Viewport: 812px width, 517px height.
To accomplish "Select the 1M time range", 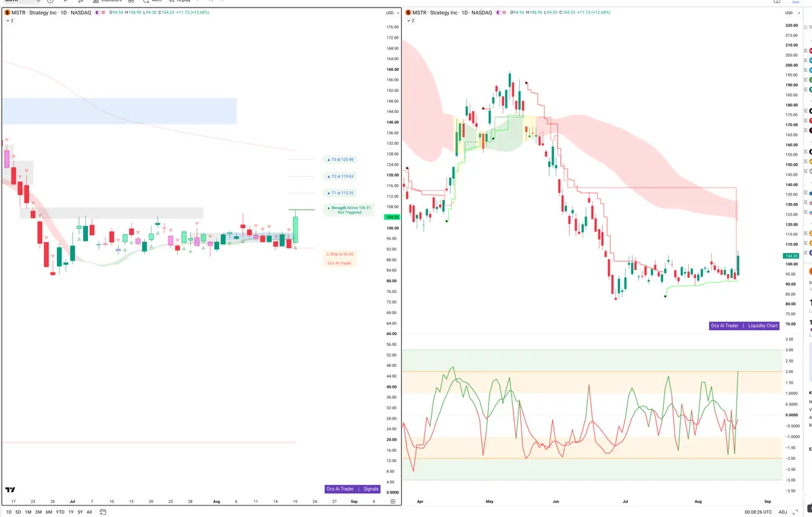I will (28, 512).
